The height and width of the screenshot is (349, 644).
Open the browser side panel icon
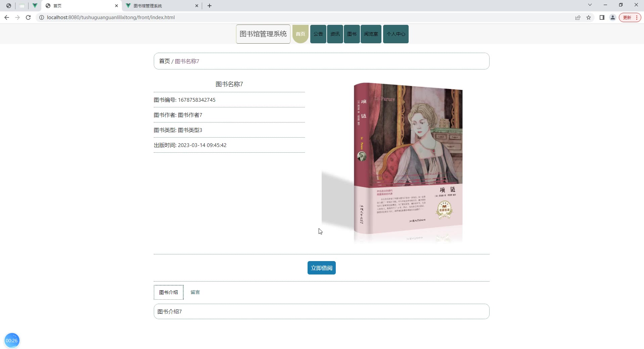(x=602, y=17)
